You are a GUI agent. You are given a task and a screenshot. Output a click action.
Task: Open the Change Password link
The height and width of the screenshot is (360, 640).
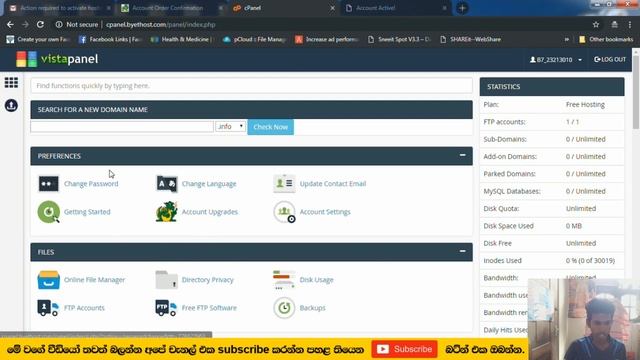[x=91, y=184]
